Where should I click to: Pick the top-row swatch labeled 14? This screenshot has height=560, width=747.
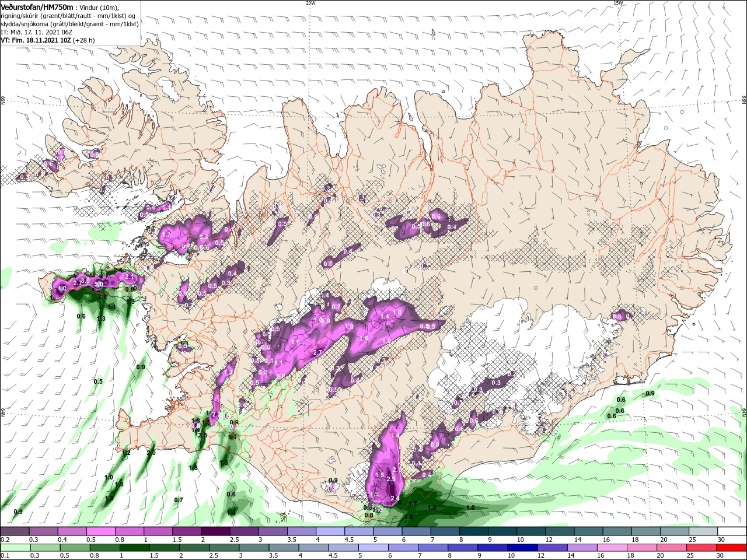click(x=588, y=531)
